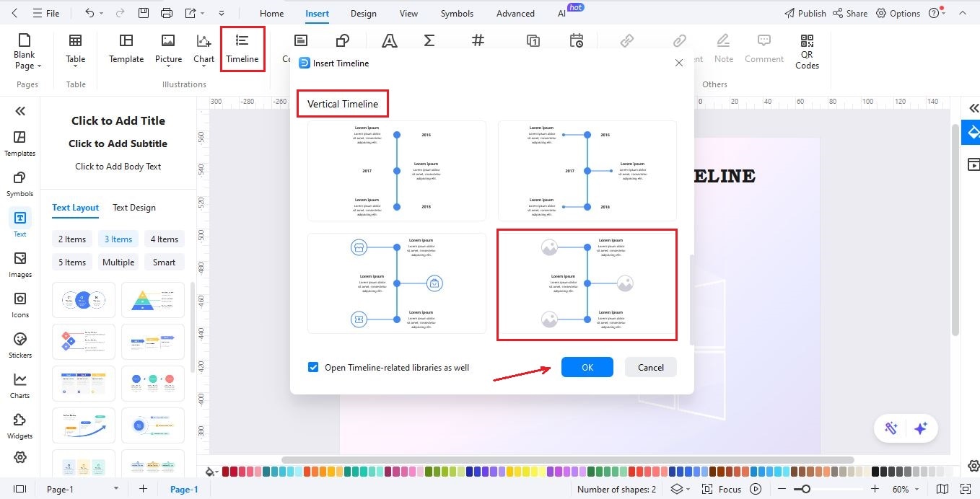Open the undo history dropdown arrow
Image resolution: width=980 pixels, height=499 pixels.
(101, 14)
